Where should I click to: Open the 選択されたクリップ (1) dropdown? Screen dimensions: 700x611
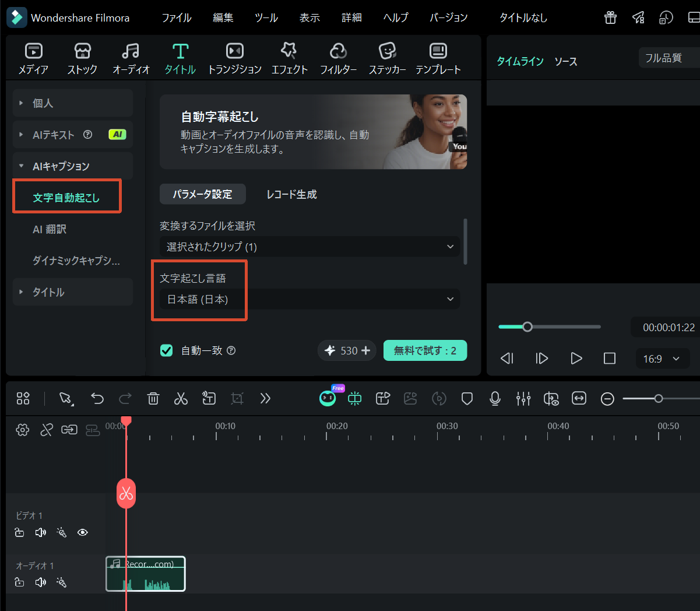tap(309, 247)
